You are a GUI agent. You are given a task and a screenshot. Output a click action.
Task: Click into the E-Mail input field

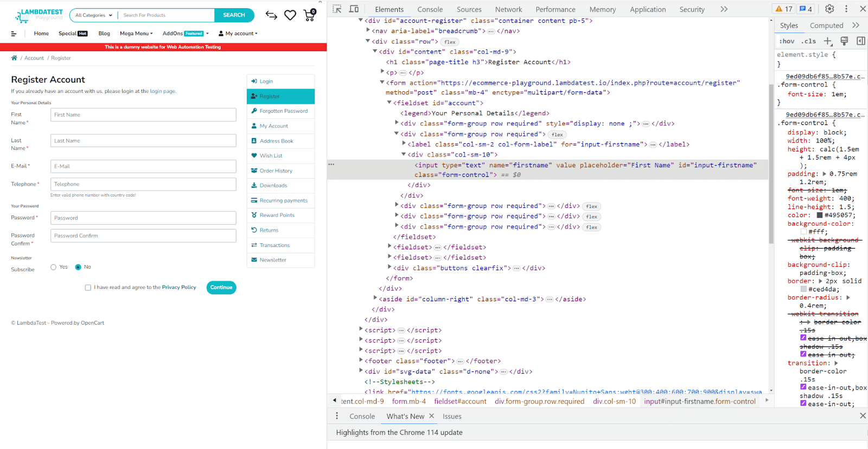pyautogui.click(x=143, y=167)
